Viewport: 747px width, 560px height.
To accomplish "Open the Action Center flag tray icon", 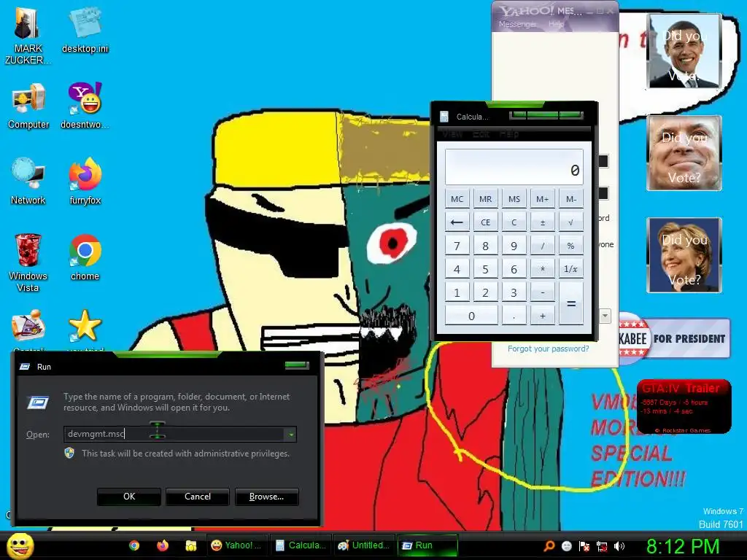I will pyautogui.click(x=584, y=546).
